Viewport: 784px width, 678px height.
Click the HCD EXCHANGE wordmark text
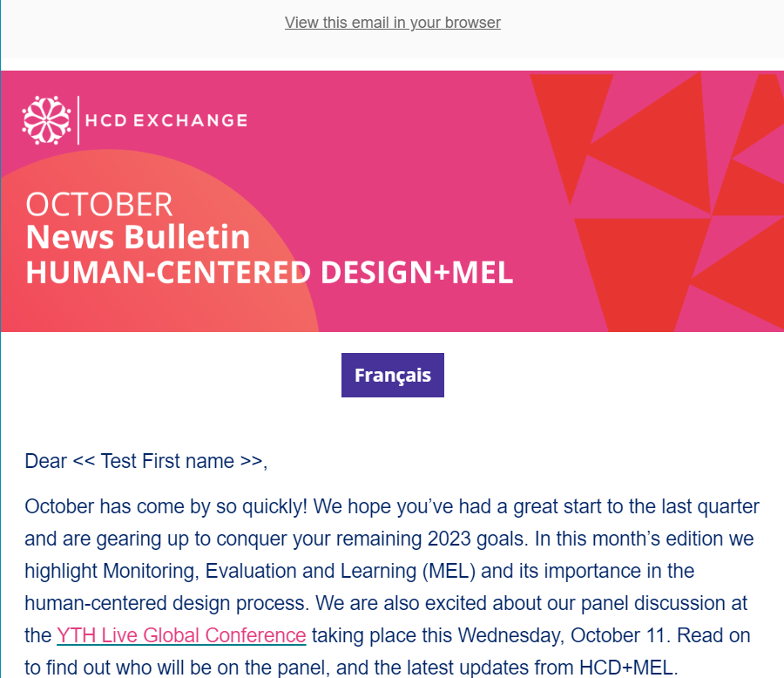pos(166,120)
